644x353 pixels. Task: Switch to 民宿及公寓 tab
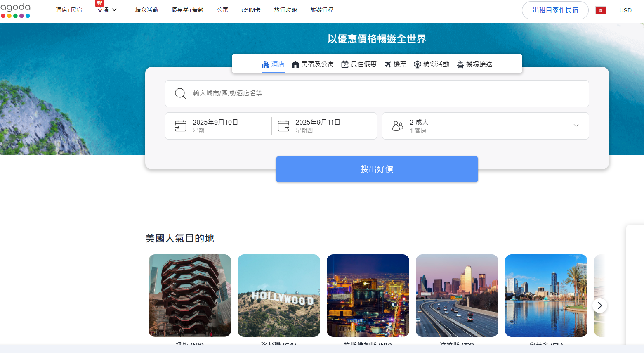[x=313, y=64]
